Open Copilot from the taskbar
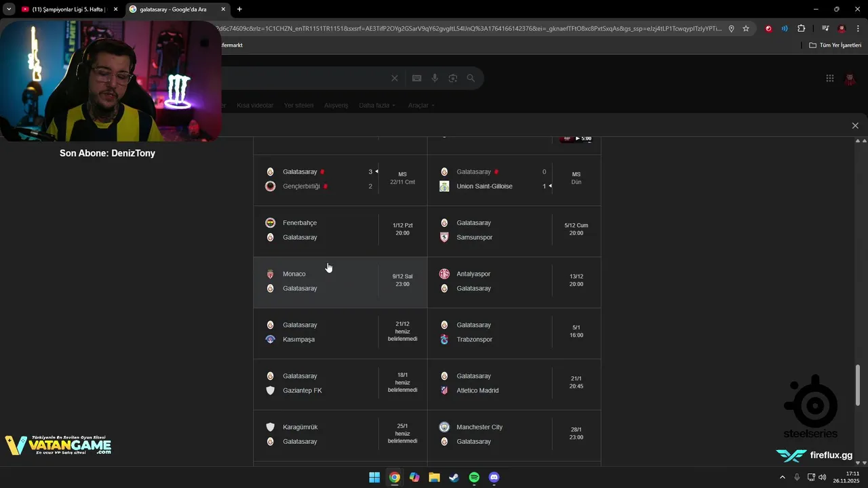The image size is (868, 488). click(x=414, y=477)
